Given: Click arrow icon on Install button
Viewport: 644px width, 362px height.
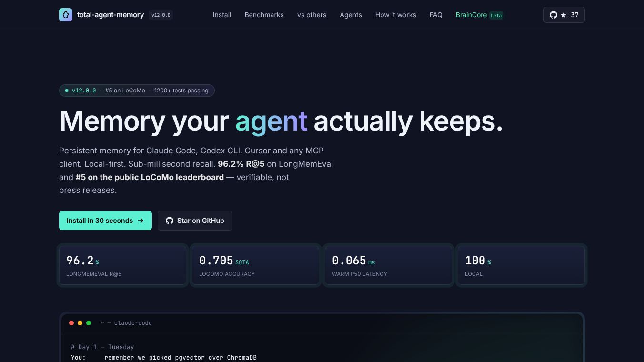Looking at the screenshot, I should 141,221.
